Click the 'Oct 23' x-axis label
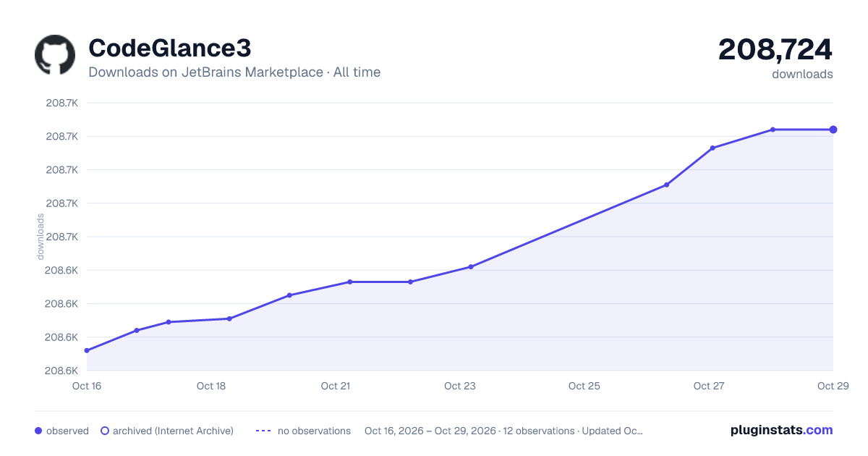Screen dimensions: 868x456 pyautogui.click(x=460, y=386)
